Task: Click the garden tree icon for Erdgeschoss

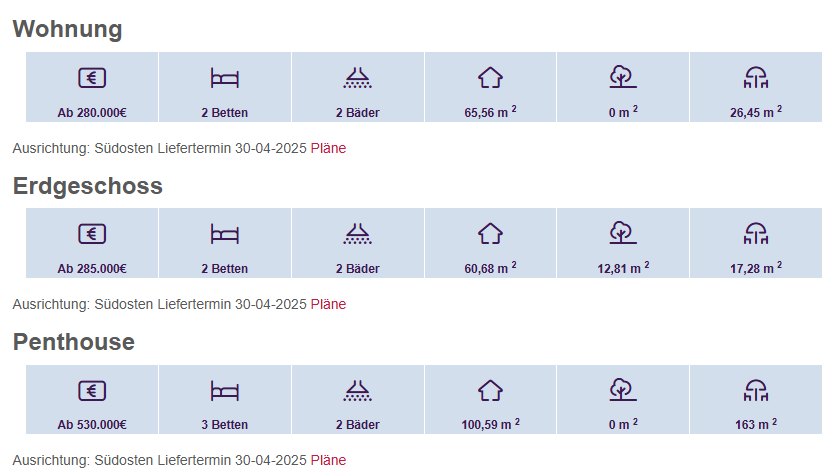Action: pos(622,233)
